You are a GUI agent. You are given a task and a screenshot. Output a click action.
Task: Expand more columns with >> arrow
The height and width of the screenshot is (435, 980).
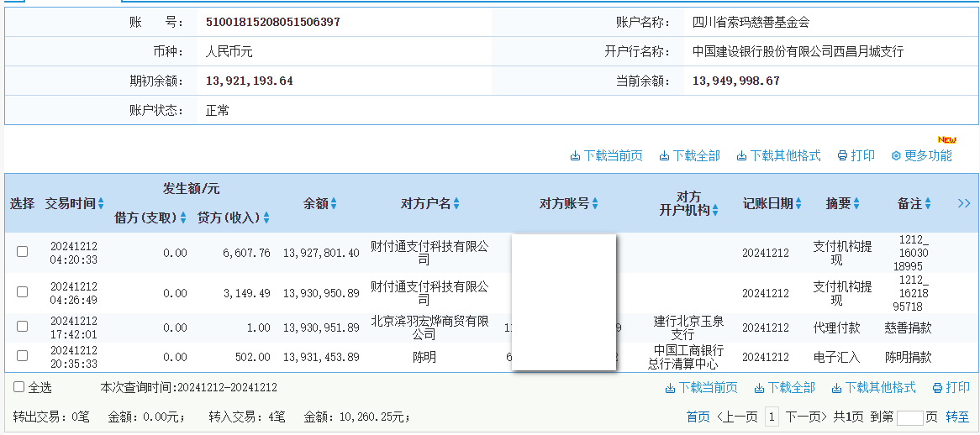pyautogui.click(x=964, y=203)
